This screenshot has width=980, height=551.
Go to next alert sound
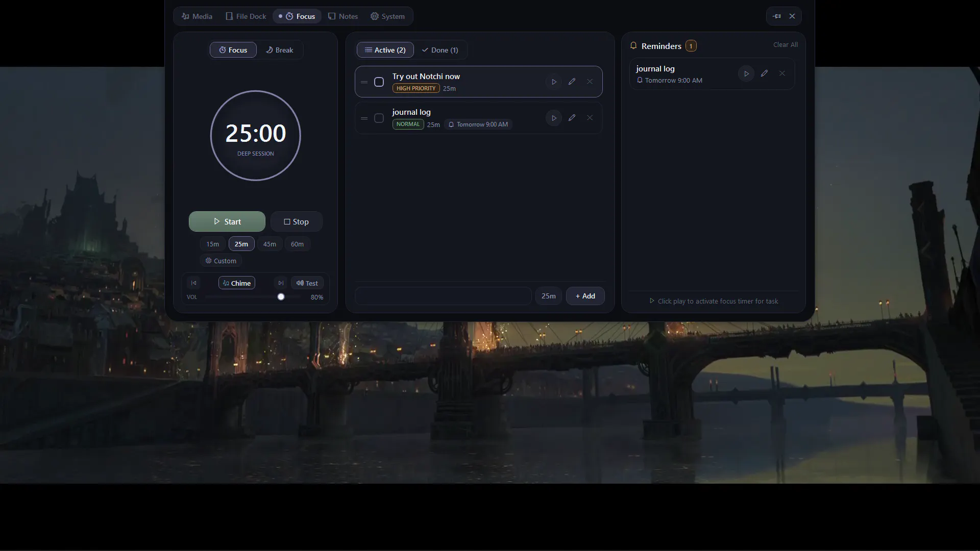281,283
